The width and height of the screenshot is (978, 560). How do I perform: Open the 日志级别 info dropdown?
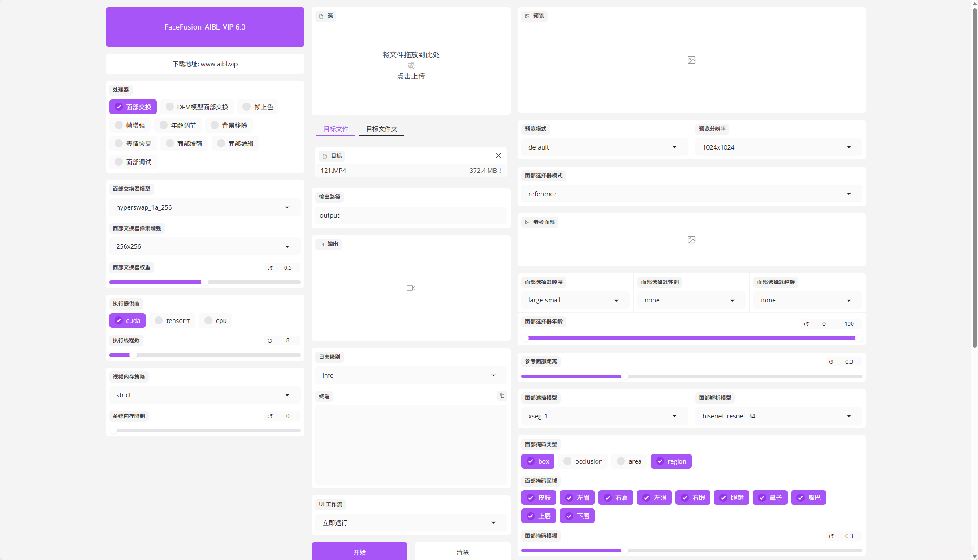(411, 375)
